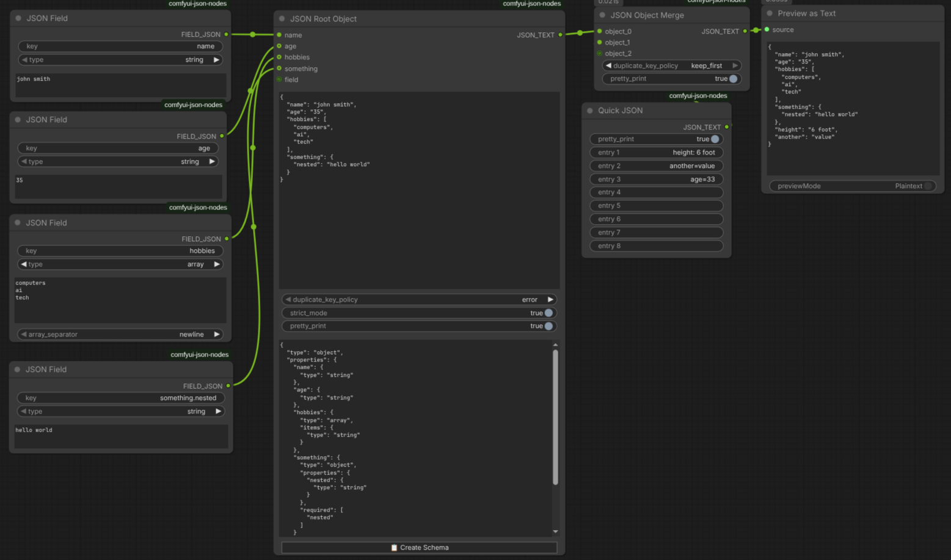The height and width of the screenshot is (560, 951).
Task: Click the 'name' input port on JSON Root Object
Action: 280,35
